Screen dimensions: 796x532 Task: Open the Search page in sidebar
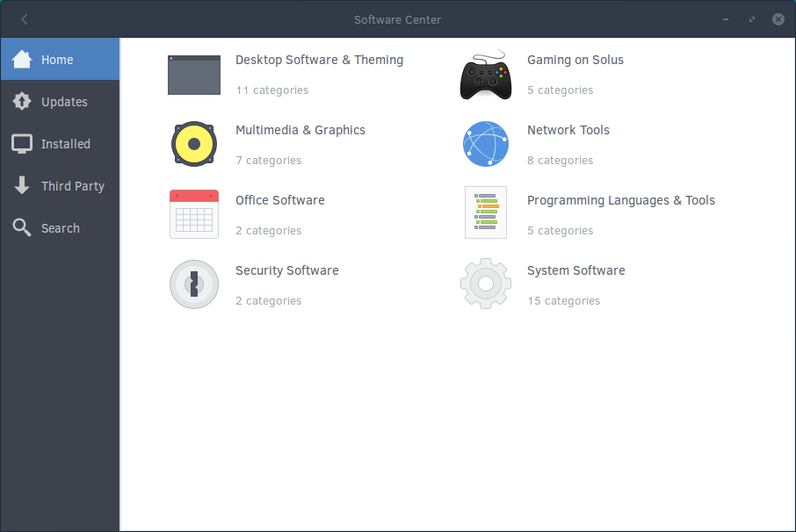click(x=60, y=228)
